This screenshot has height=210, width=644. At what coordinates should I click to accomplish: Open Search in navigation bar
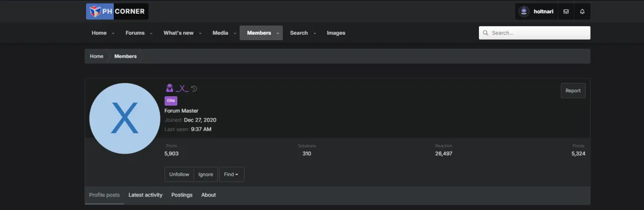(x=299, y=33)
